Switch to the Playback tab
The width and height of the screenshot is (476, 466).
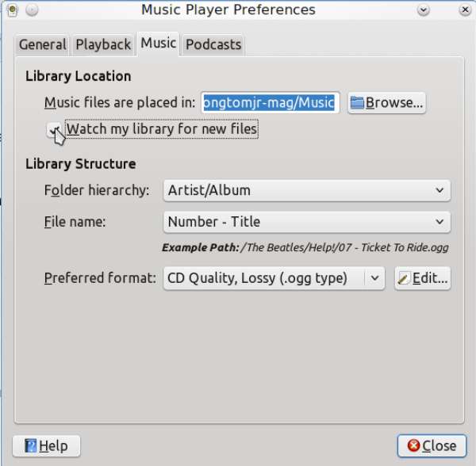[103, 44]
